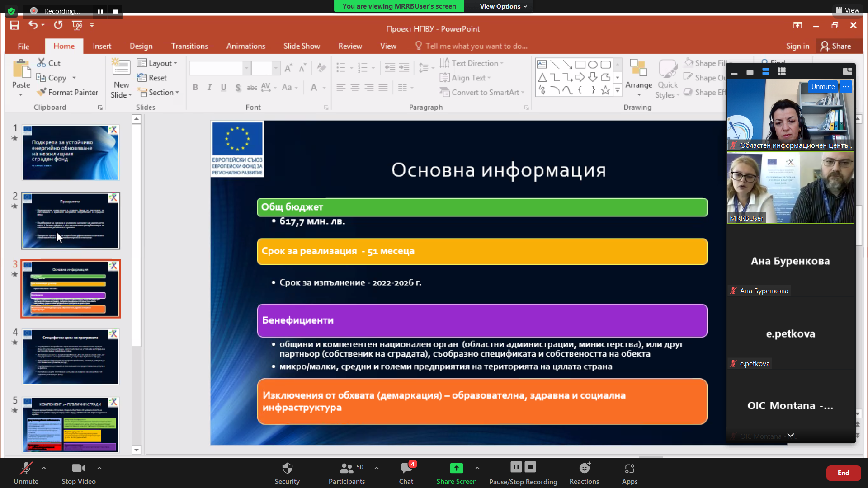
Task: Increase font size with the larger A icon
Action: point(288,68)
